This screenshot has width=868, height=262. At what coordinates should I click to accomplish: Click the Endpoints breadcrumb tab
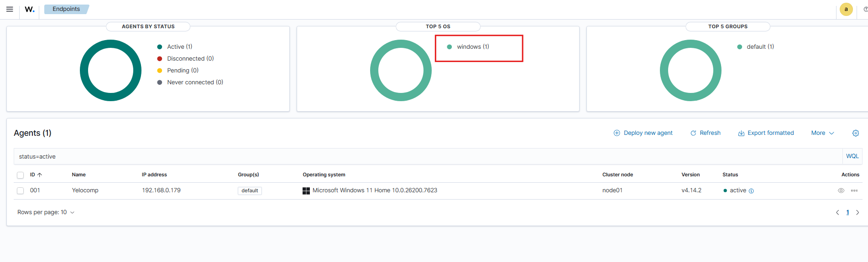[66, 9]
